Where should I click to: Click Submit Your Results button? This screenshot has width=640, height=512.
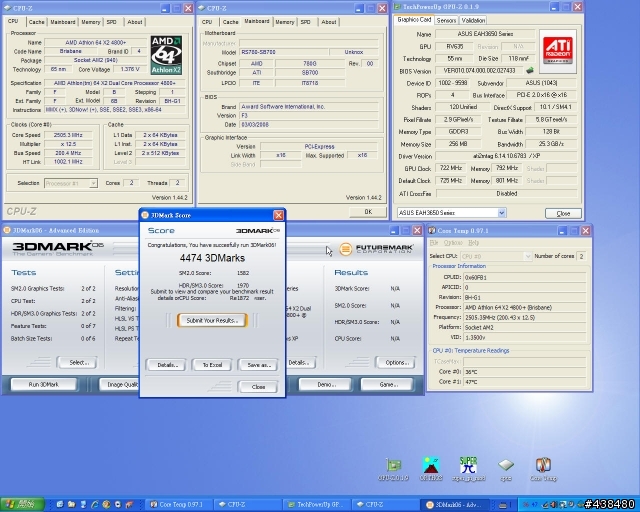pos(212,321)
